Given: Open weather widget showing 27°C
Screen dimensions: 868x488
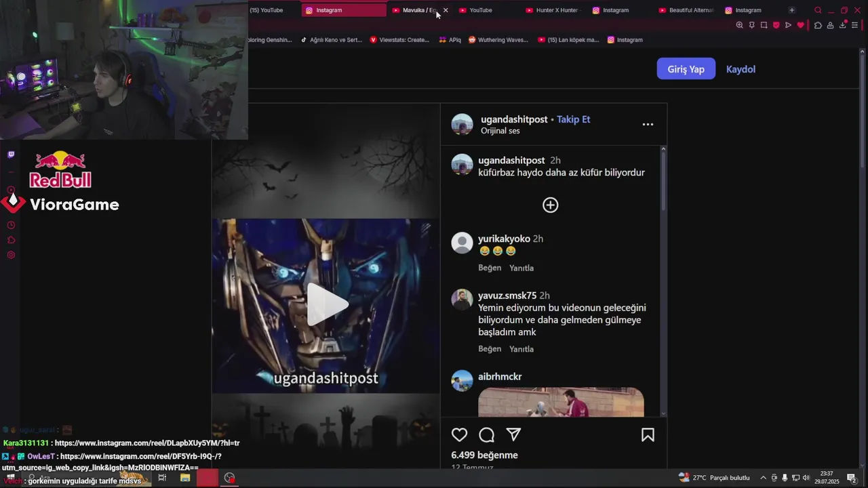Looking at the screenshot, I should tap(714, 478).
